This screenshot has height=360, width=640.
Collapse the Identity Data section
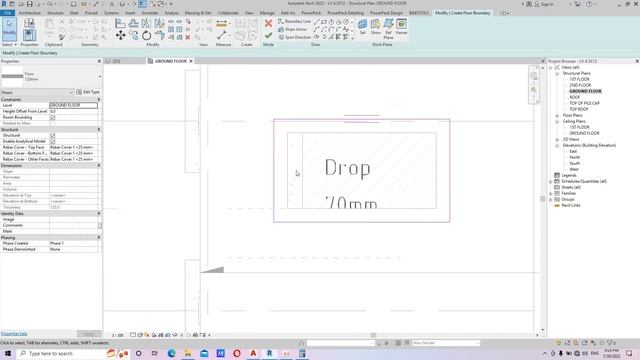tap(99, 213)
